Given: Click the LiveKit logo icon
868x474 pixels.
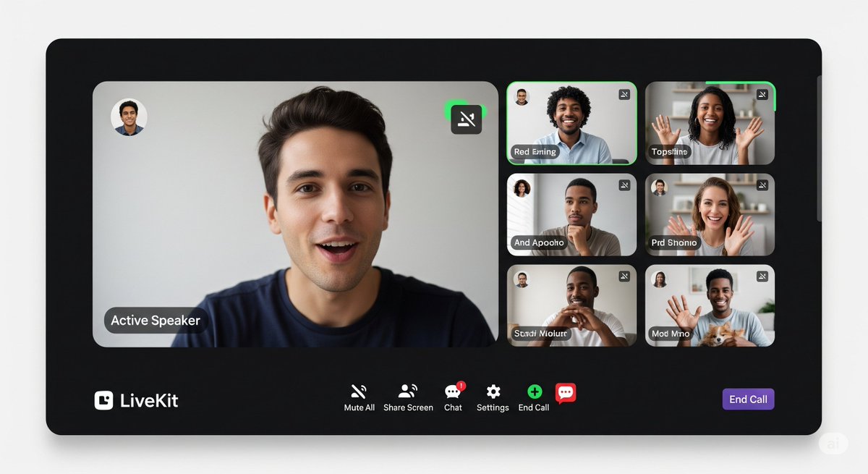Looking at the screenshot, I should point(103,399).
